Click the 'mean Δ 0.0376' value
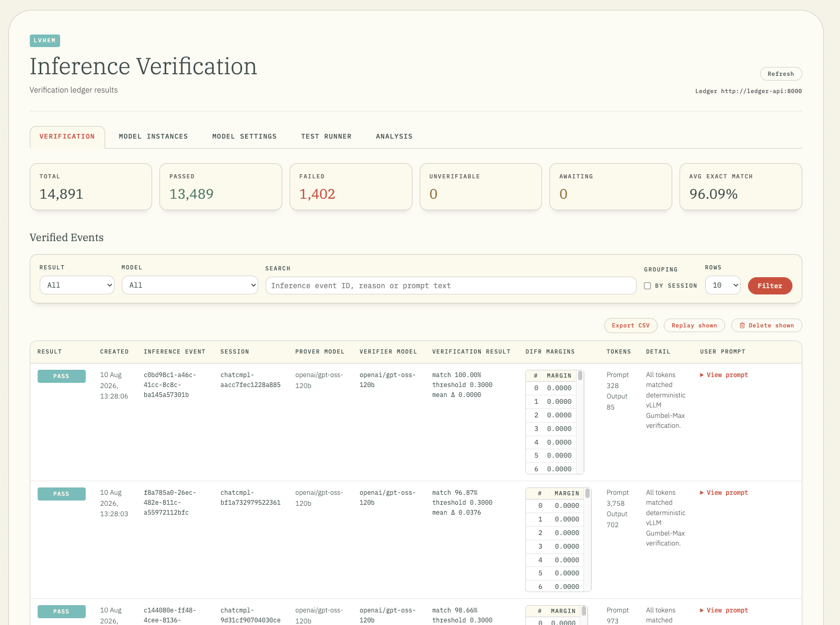 point(457,513)
